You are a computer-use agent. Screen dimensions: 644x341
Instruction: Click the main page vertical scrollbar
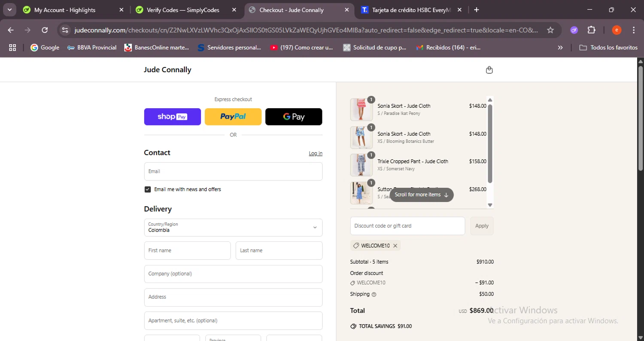641,118
